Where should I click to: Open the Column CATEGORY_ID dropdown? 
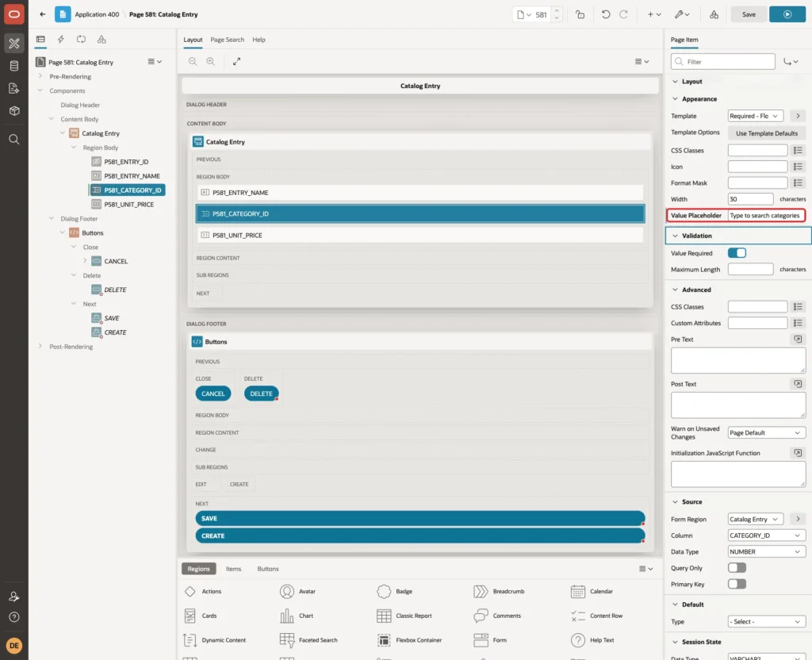coord(767,535)
